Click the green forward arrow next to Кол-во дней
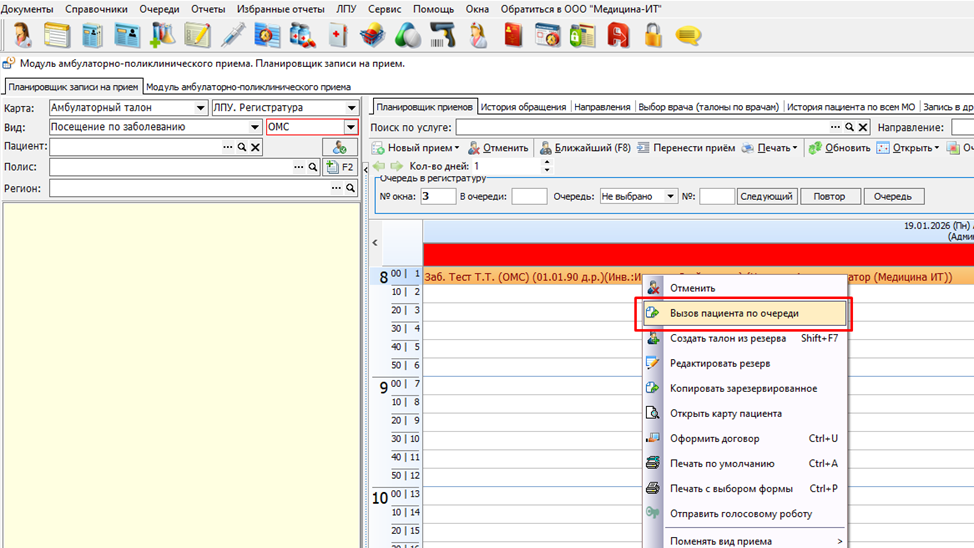Screen dimensions: 974x548 (397, 167)
